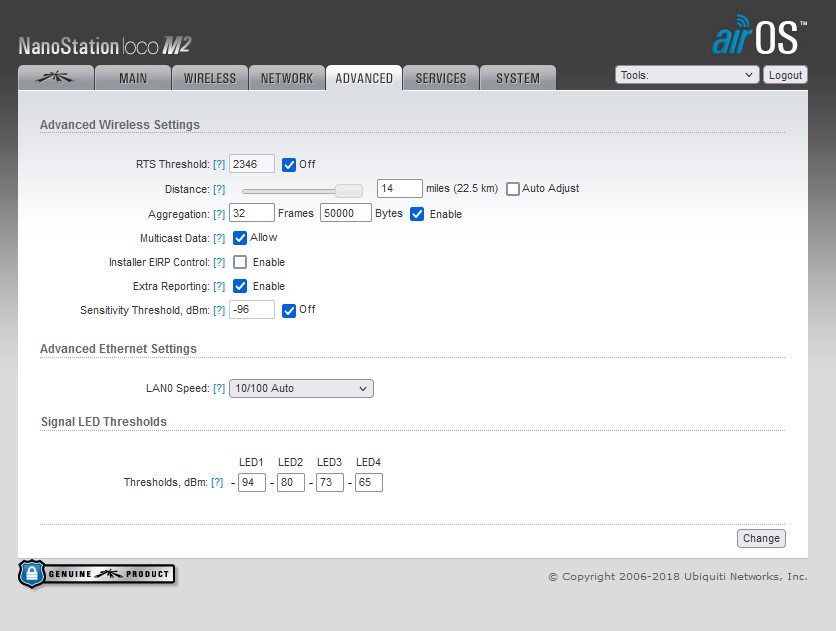Click the Change button
Screen dimensions: 836x631
(761, 538)
